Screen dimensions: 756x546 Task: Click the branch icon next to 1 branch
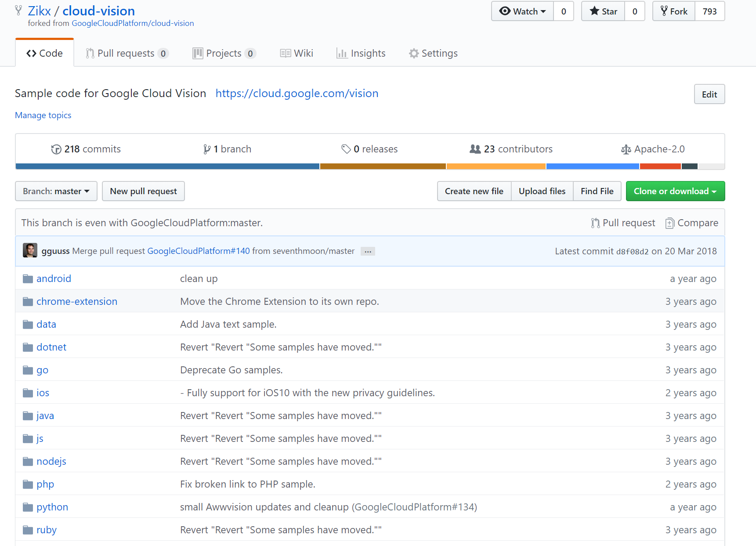207,149
